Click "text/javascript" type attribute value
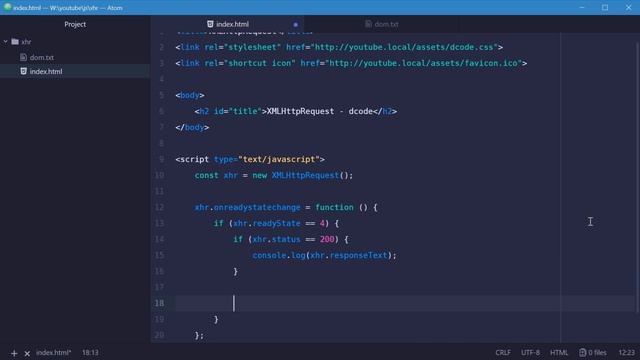This screenshot has width=640, height=360. 279,160
